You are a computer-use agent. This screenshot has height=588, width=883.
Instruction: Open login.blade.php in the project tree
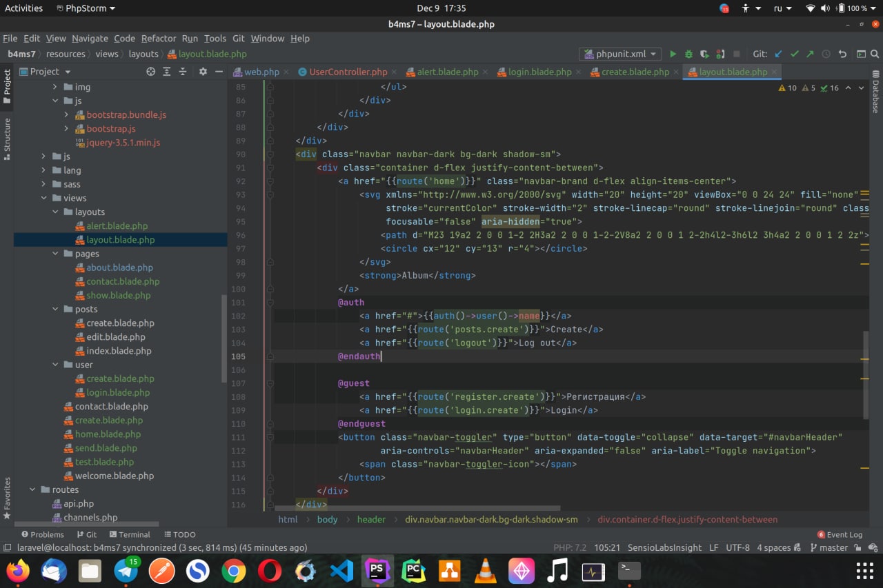[x=118, y=392]
